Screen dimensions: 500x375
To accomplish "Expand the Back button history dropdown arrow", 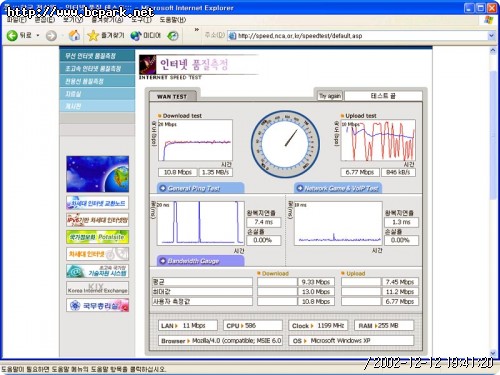I will point(38,35).
